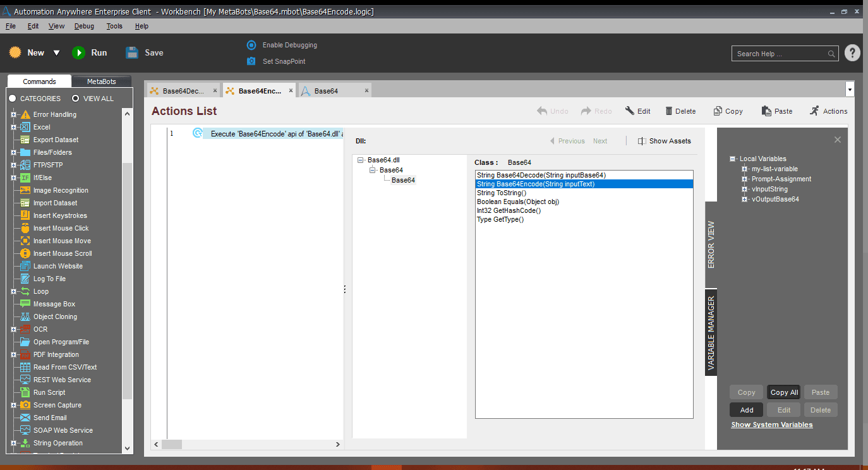Click the Actions running-man icon
The image size is (868, 470).
[x=814, y=111]
